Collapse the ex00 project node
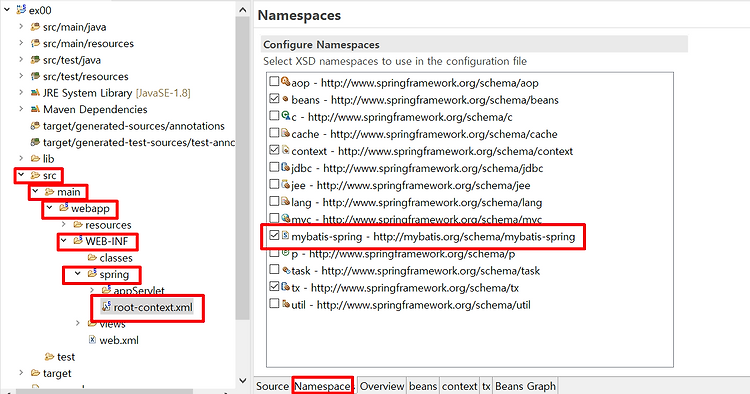 point(7,9)
